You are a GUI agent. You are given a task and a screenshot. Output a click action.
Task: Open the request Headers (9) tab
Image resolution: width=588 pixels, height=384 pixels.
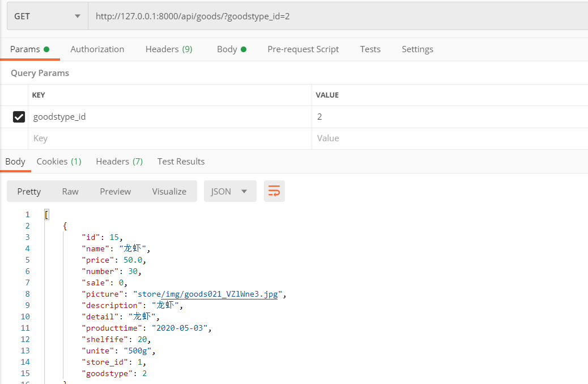coord(169,49)
